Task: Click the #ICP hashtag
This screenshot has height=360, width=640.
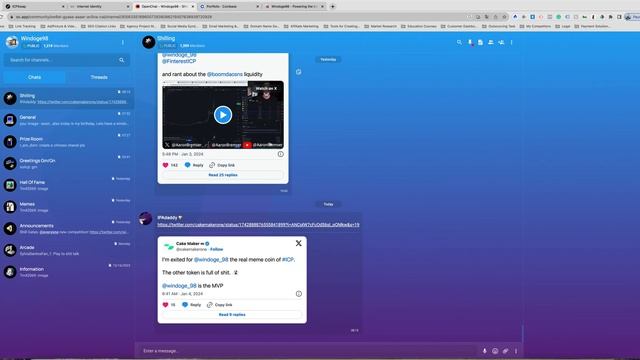Action: coord(288,260)
